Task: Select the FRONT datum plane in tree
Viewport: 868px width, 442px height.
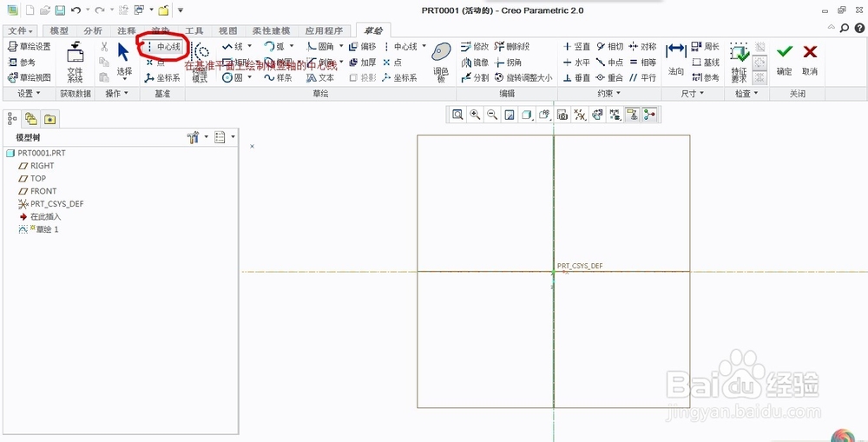Action: [37, 191]
